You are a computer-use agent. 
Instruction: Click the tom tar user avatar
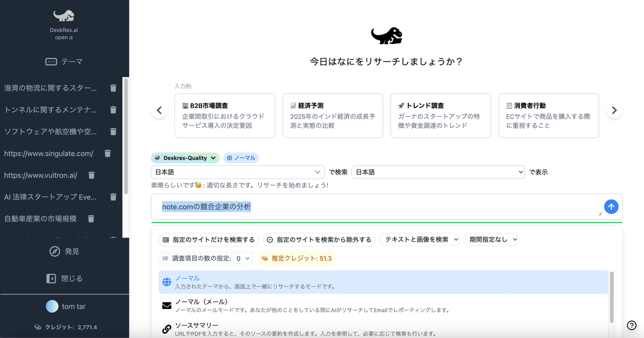tap(52, 306)
